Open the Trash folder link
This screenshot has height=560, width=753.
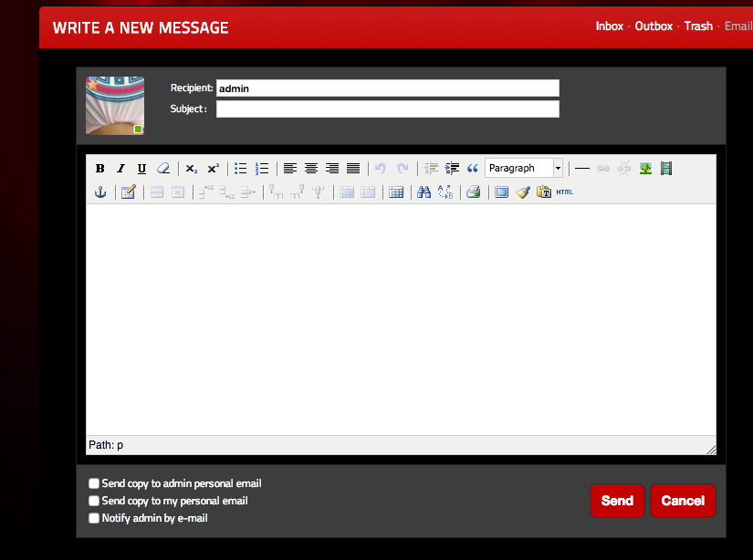coord(698,26)
